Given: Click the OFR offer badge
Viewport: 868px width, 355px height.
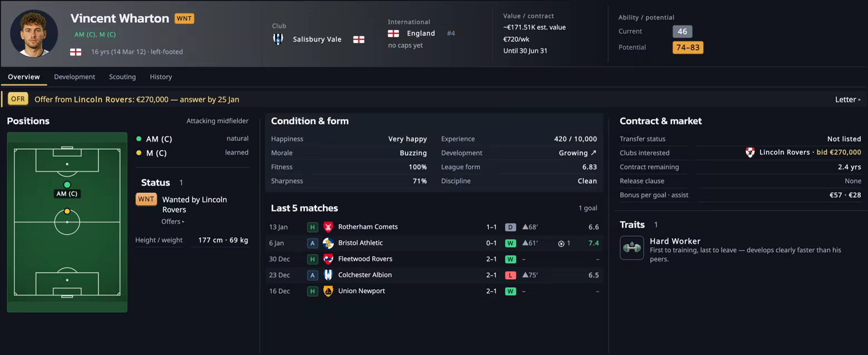Looking at the screenshot, I should pyautogui.click(x=18, y=99).
